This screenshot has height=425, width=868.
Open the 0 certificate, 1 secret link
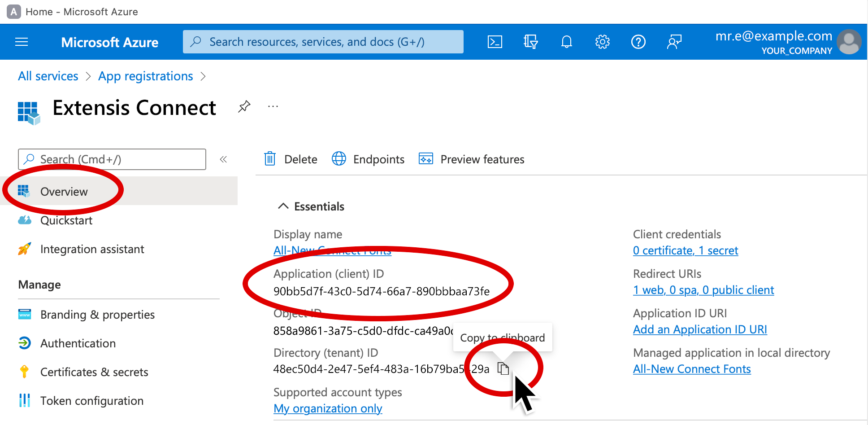pyautogui.click(x=686, y=250)
